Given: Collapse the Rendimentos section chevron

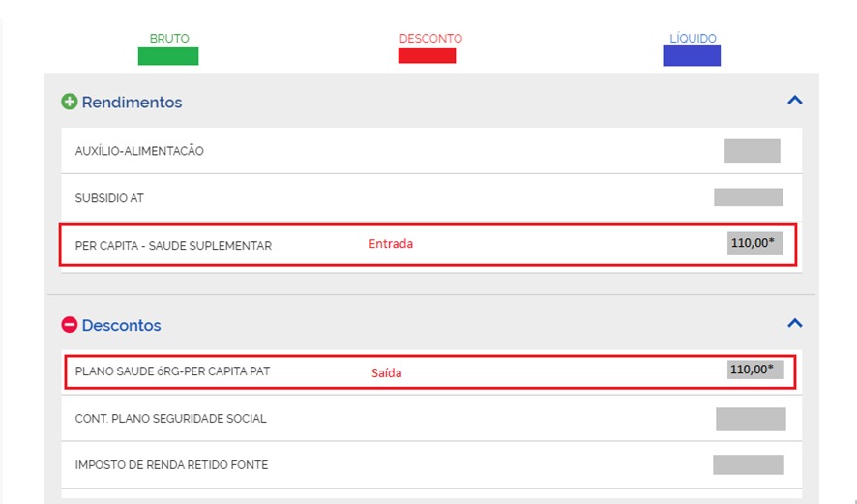Looking at the screenshot, I should coord(794,101).
